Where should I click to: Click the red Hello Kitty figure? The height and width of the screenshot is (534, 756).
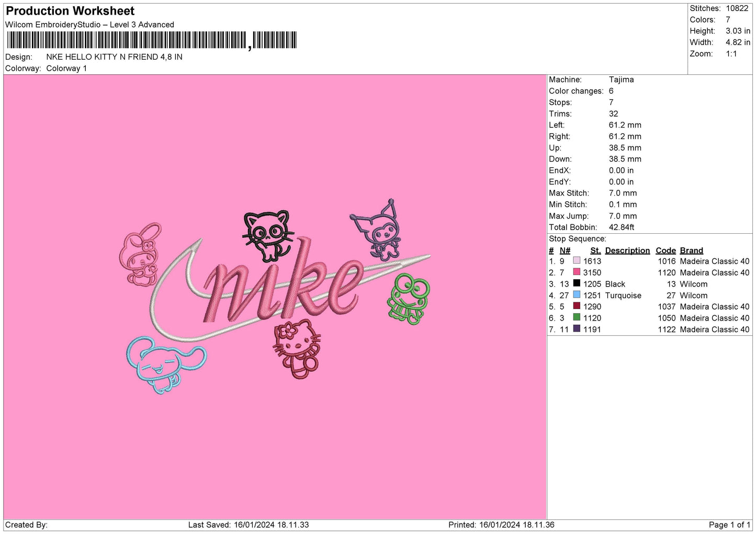pyautogui.click(x=297, y=349)
